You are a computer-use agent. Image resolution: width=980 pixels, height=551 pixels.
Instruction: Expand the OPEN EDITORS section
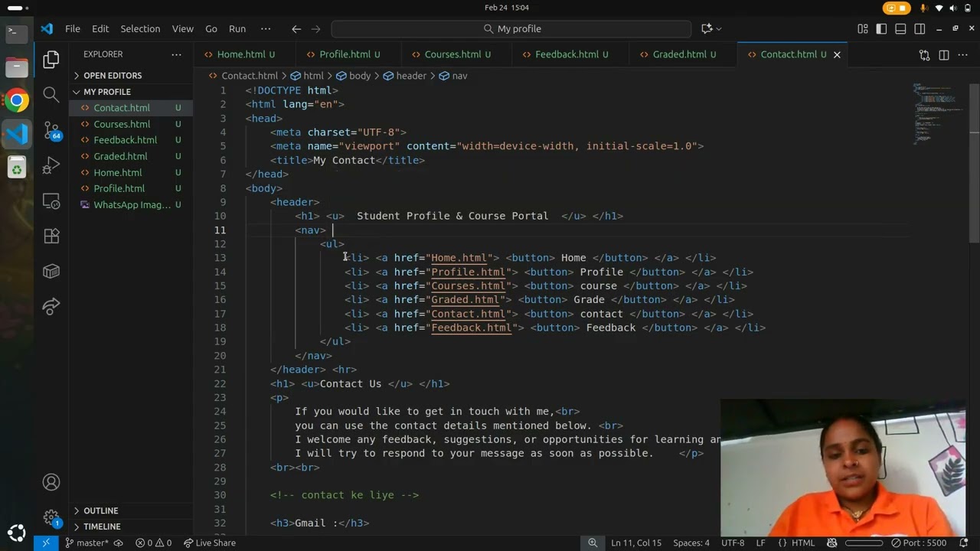[x=113, y=76]
